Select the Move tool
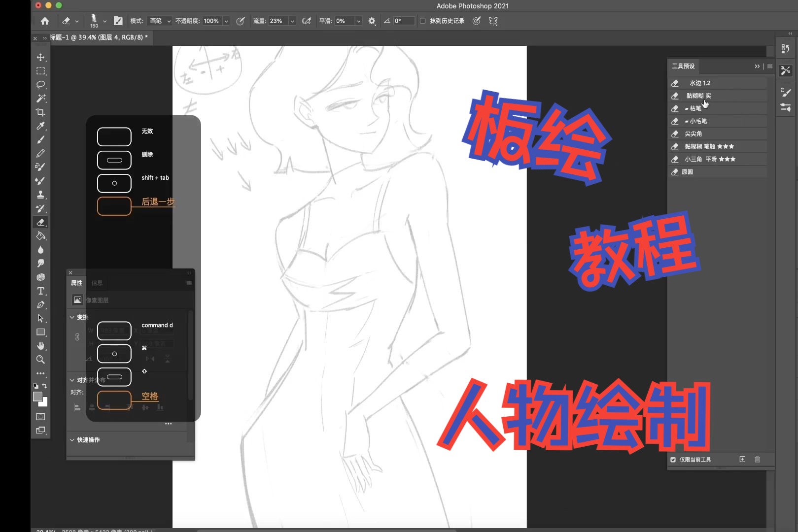Image resolution: width=798 pixels, height=532 pixels. coord(41,57)
